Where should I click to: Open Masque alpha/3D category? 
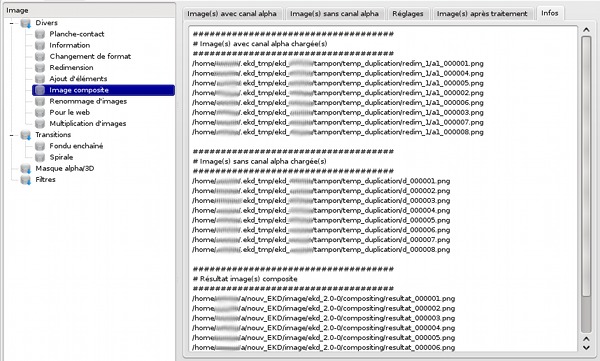click(x=65, y=168)
